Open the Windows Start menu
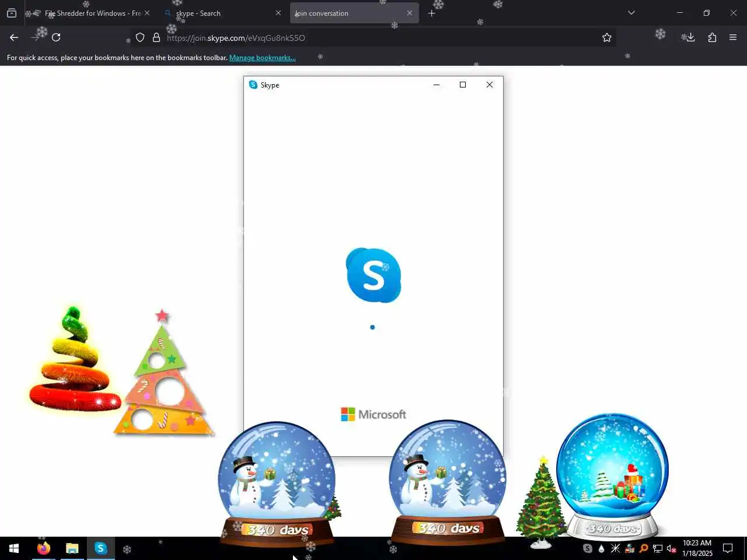 (x=14, y=548)
